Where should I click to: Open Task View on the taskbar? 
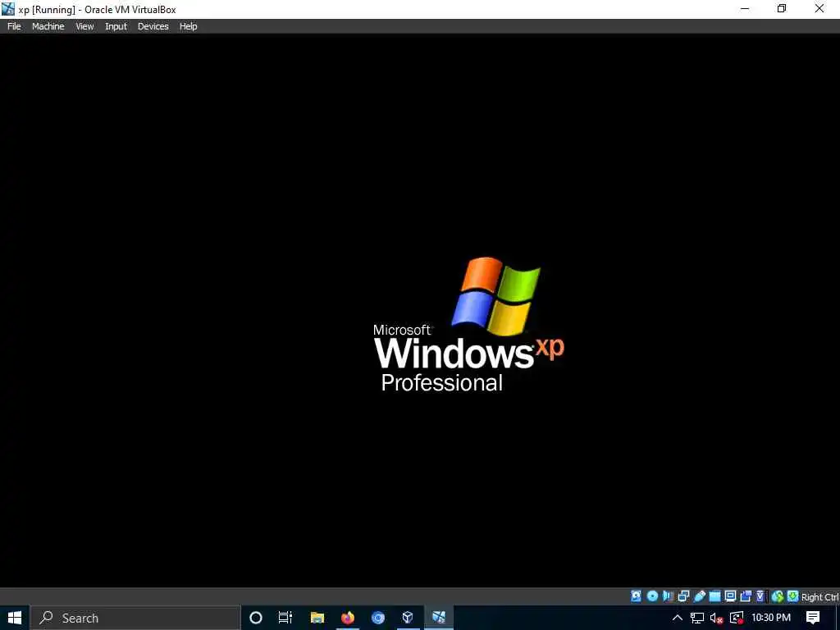point(285,618)
